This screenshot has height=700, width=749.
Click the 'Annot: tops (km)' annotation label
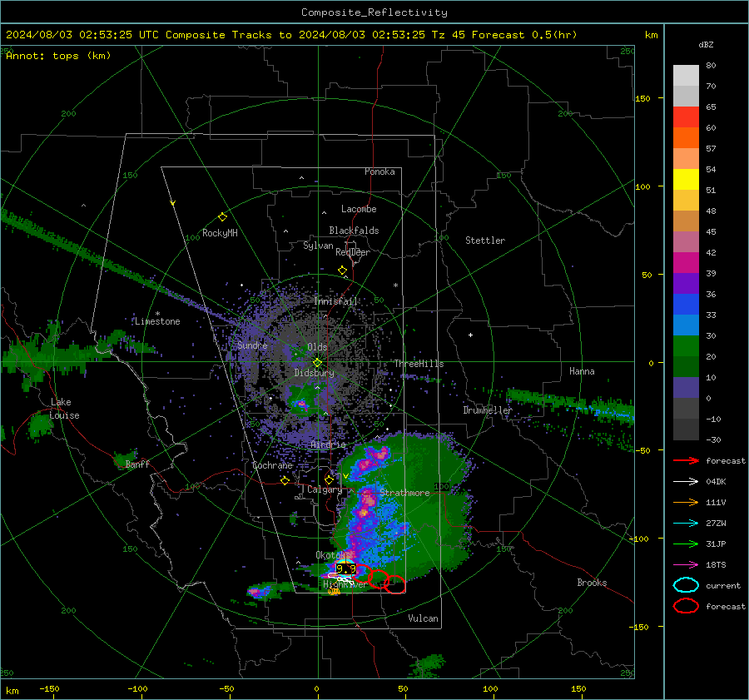58,56
